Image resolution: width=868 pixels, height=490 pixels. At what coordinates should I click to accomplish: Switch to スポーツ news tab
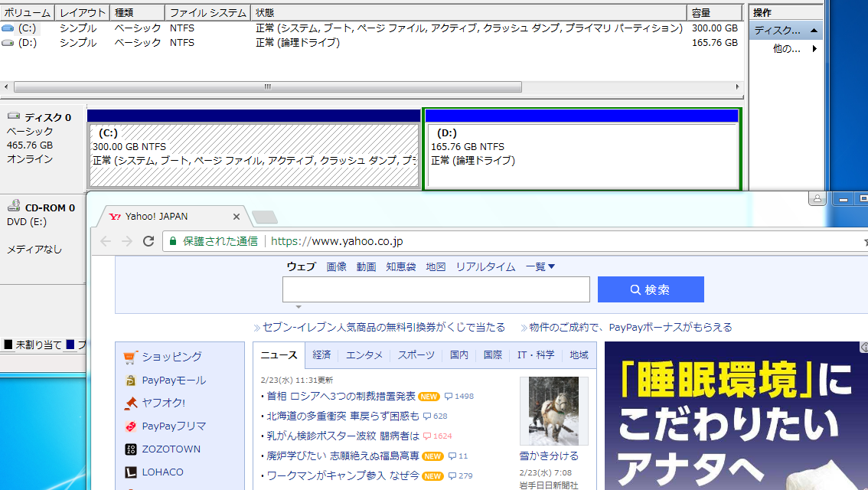pyautogui.click(x=416, y=355)
